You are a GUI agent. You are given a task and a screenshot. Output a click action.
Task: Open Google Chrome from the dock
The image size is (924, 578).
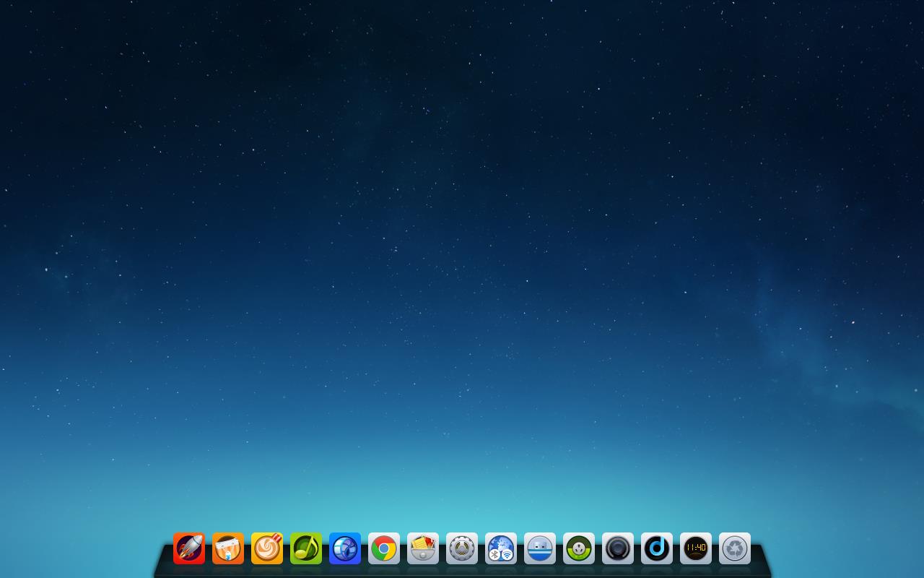pos(384,548)
